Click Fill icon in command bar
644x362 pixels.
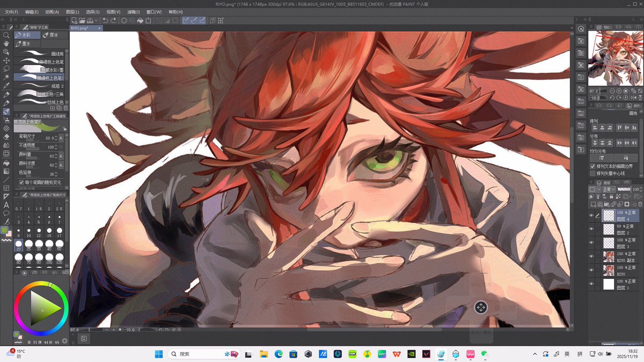click(x=140, y=20)
